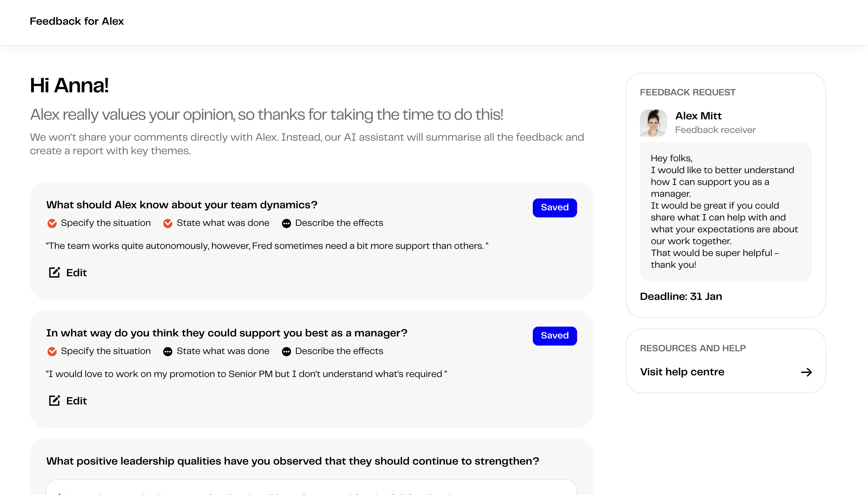Click Edit text under the Senior PM promotion answer
Image resolution: width=868 pixels, height=495 pixels.
tap(76, 401)
